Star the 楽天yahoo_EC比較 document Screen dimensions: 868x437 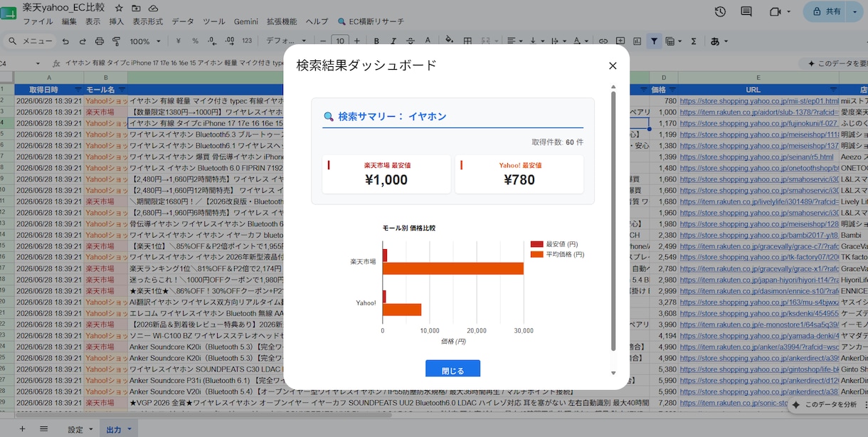pyautogui.click(x=118, y=7)
